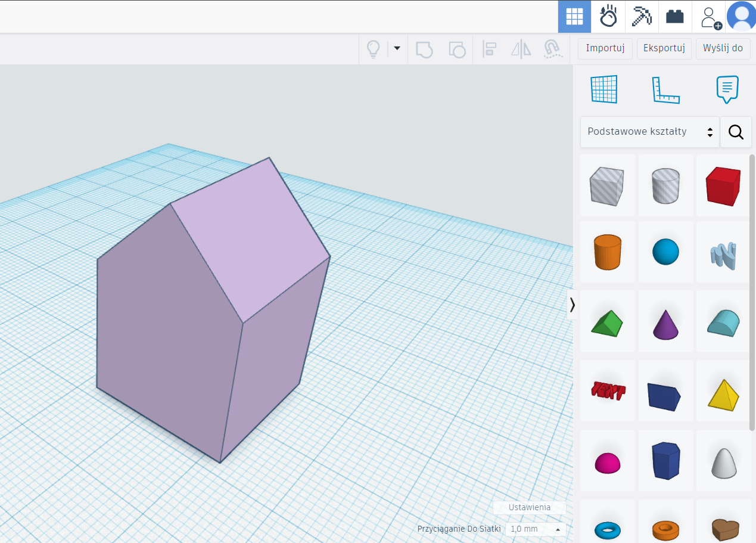Select the Ruler tool

[x=665, y=89]
